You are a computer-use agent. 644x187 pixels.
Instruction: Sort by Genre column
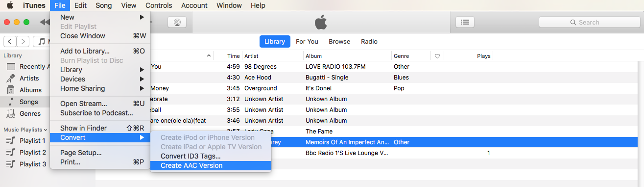[x=411, y=56]
